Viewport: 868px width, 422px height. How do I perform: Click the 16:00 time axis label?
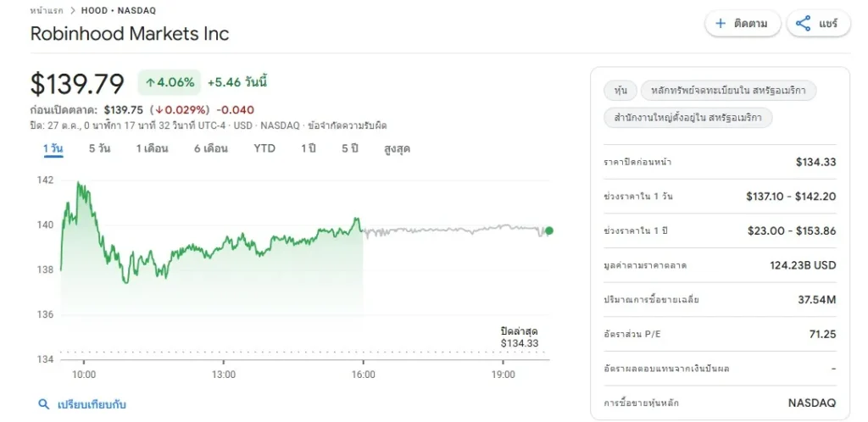[363, 375]
